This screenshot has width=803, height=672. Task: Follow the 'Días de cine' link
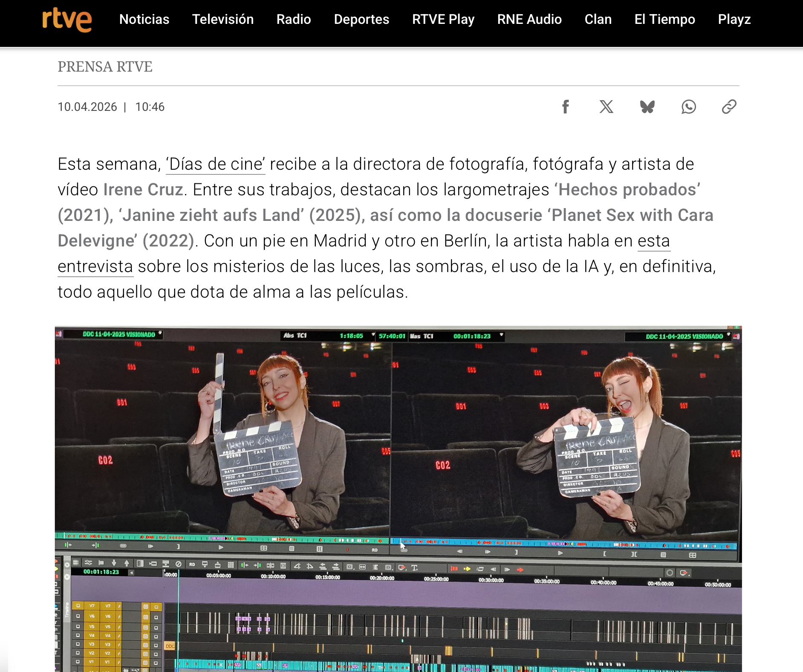pyautogui.click(x=216, y=164)
